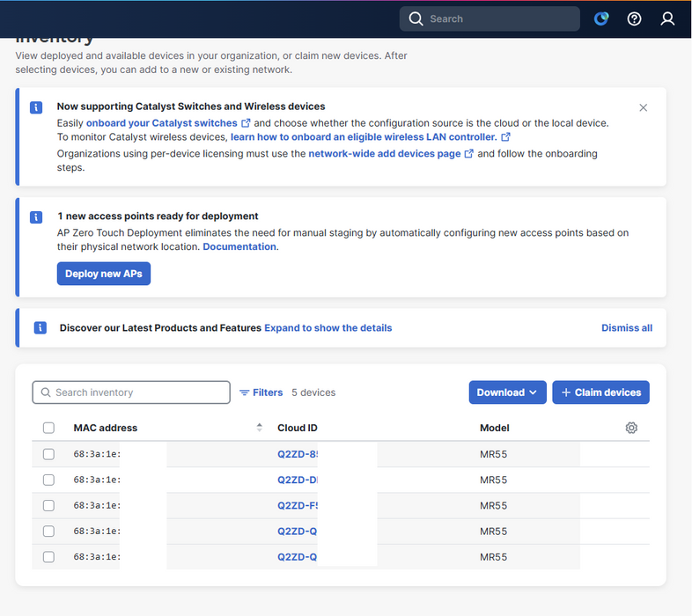Check the box for last device row

click(48, 557)
